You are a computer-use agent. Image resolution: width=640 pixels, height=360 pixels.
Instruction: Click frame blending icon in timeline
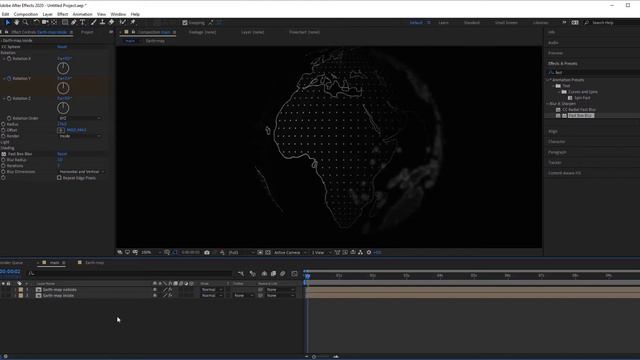coord(273,274)
